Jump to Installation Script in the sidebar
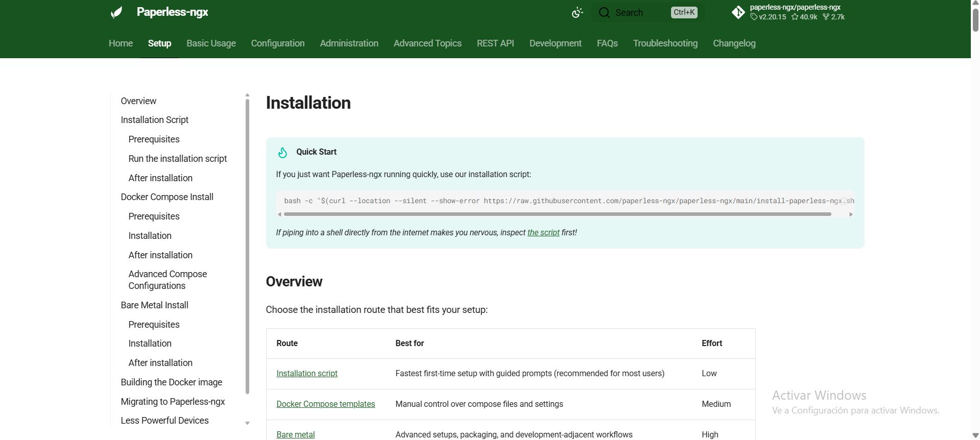Screen dimensions: 980x440 [155, 120]
